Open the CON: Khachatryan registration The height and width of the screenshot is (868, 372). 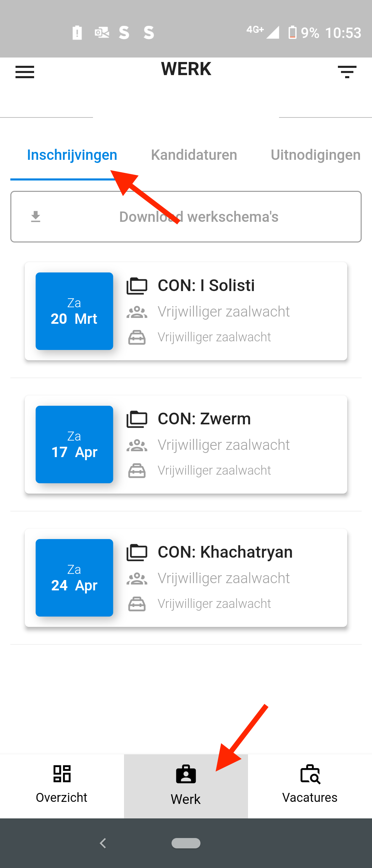tap(186, 578)
